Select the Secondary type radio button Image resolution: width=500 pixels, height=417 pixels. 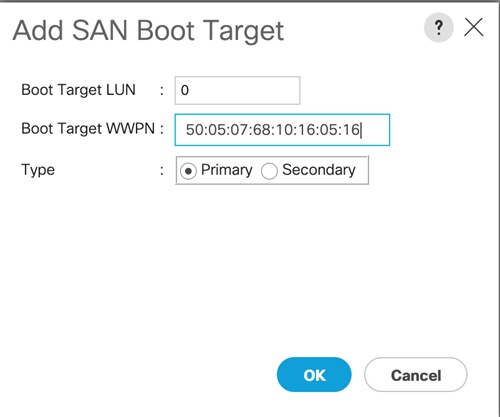269,171
